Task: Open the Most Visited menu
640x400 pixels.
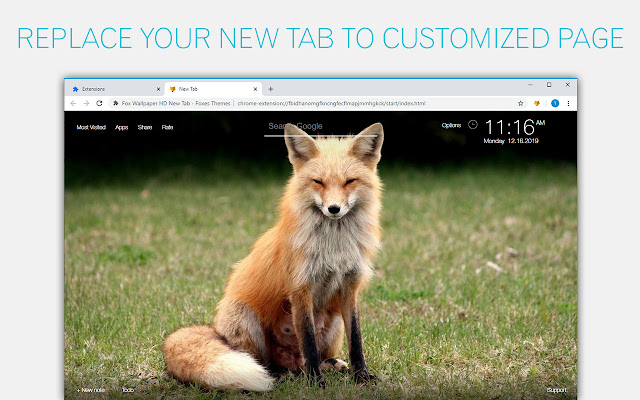Action: pyautogui.click(x=91, y=127)
